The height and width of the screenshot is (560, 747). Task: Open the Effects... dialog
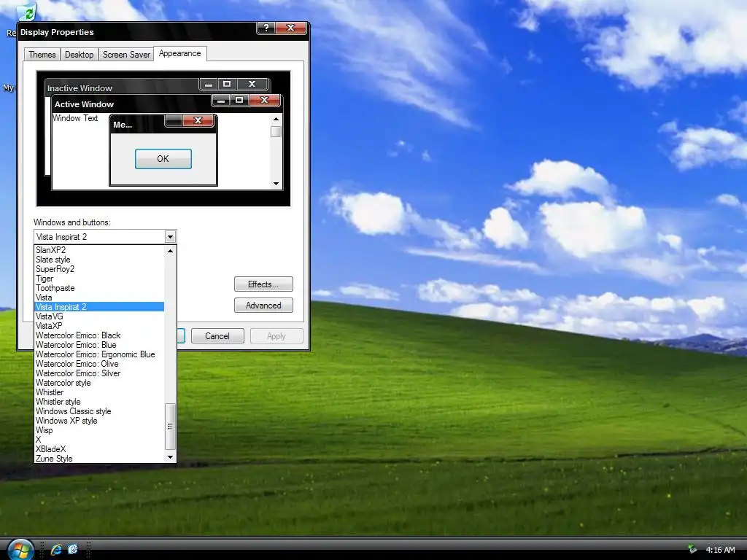[x=263, y=284]
